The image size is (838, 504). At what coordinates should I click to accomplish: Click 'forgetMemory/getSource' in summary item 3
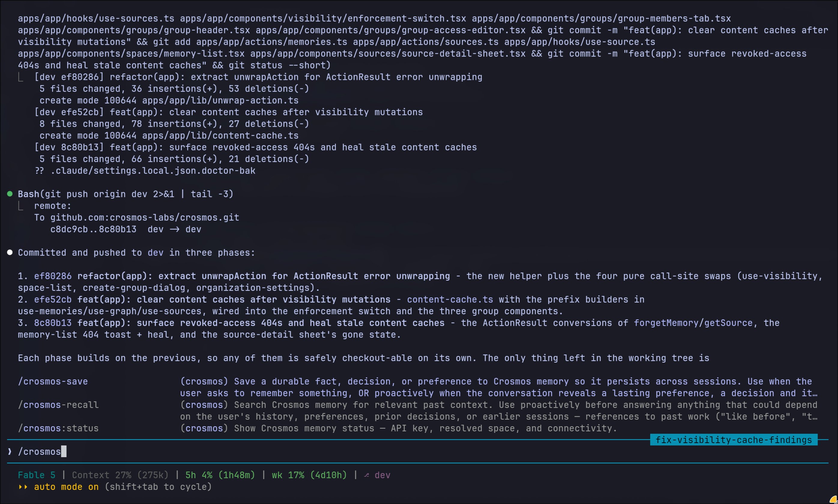point(693,323)
